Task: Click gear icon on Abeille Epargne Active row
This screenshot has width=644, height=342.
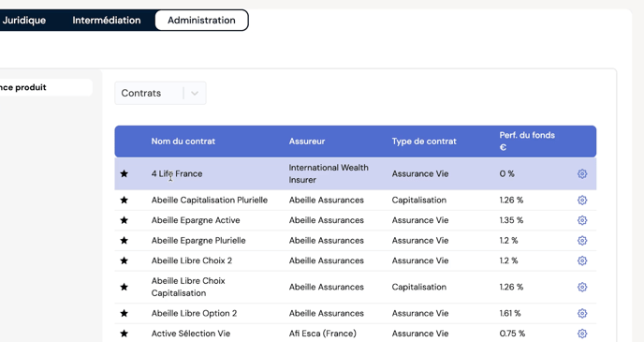Action: [582, 220]
